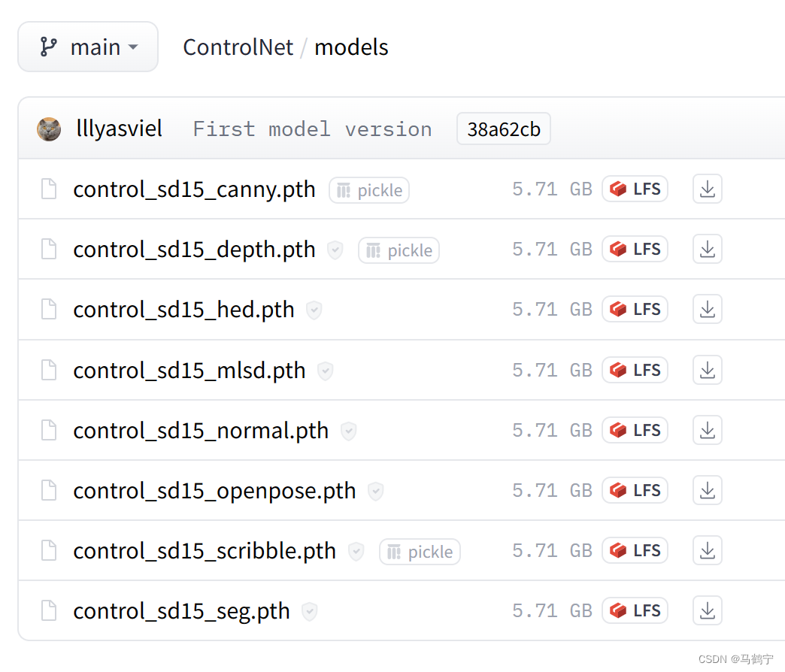Download the control_sd15_hed.pth file
The image size is (785, 672).
[x=707, y=310]
